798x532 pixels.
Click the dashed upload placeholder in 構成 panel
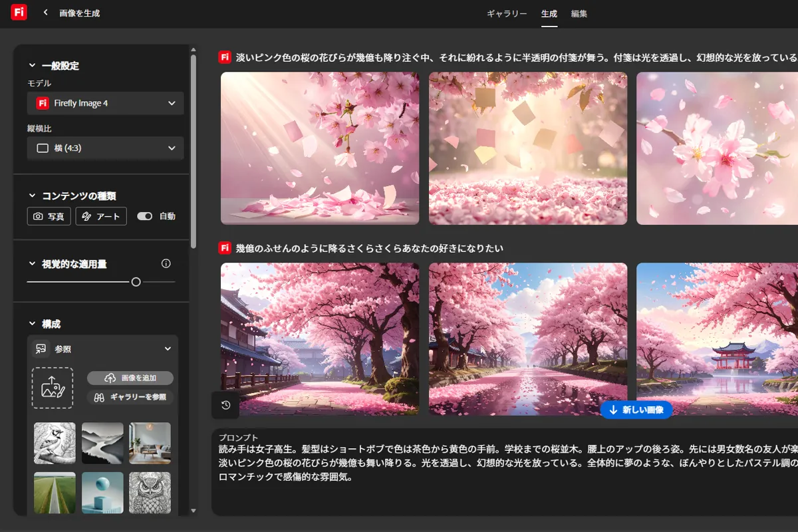[54, 388]
